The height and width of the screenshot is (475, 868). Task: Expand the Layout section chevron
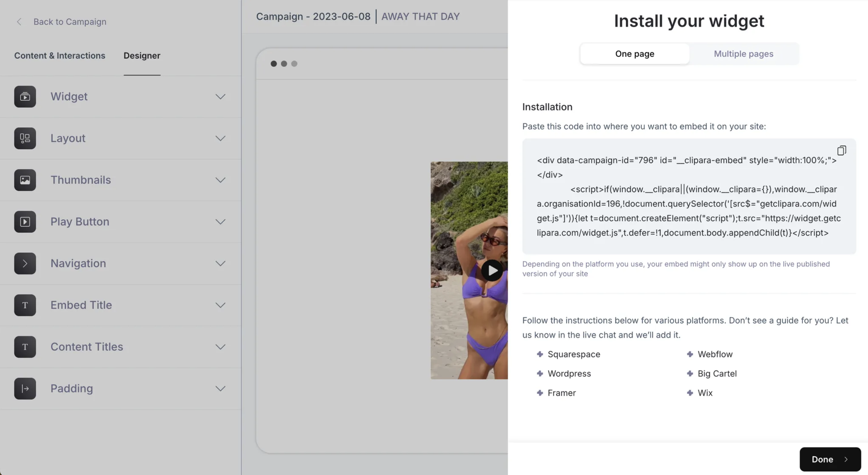point(221,138)
